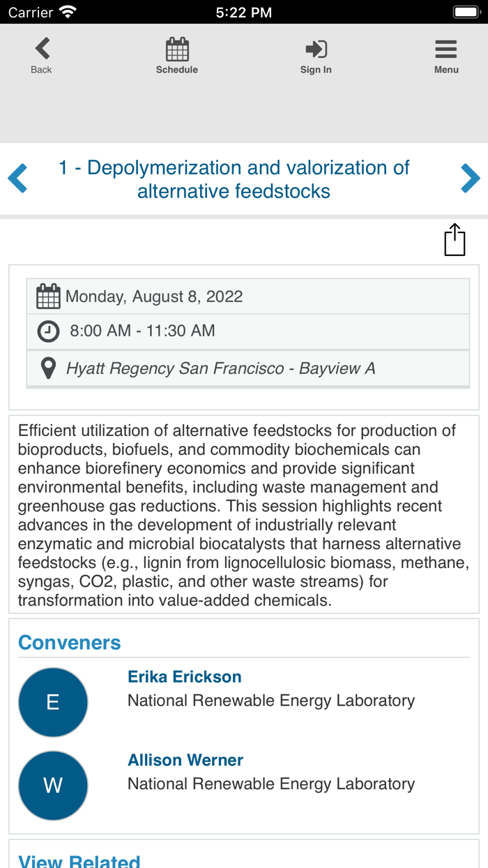
Task: Tap the Hyatt Regency Bayview A location
Action: coord(220,368)
